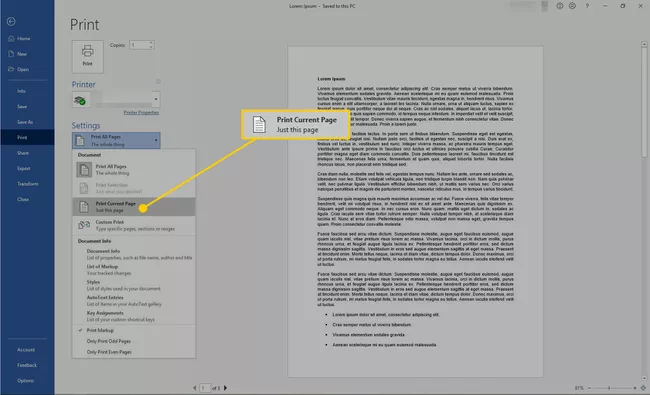This screenshot has width=650, height=395.
Task: Click Close in the backstage sidebar
Action: point(23,199)
